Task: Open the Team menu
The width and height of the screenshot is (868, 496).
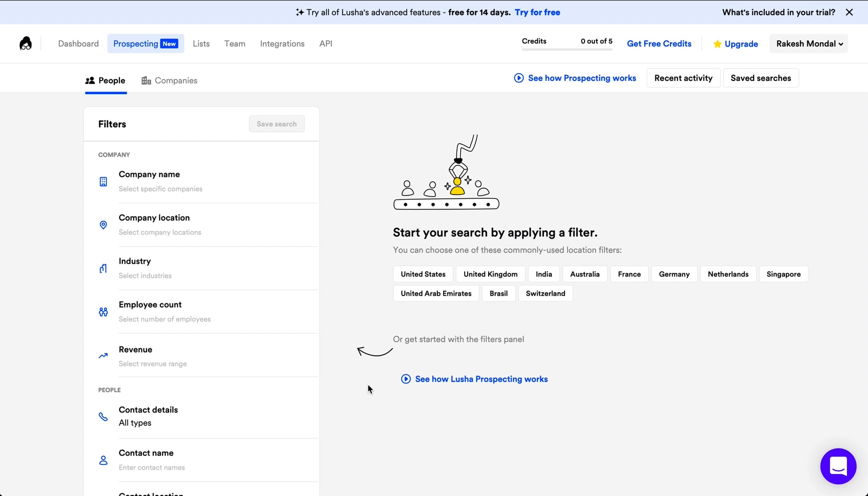Action: click(235, 44)
